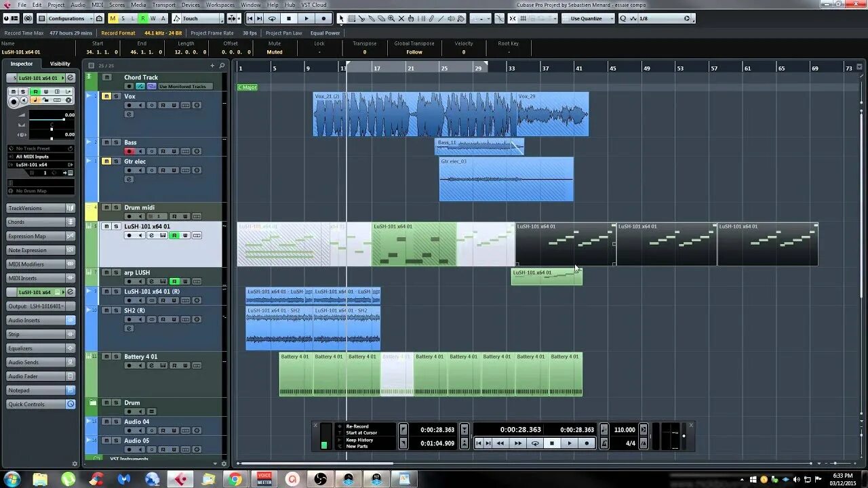Click the Notepad inspector section
This screenshot has height=488, width=868.
41,390
